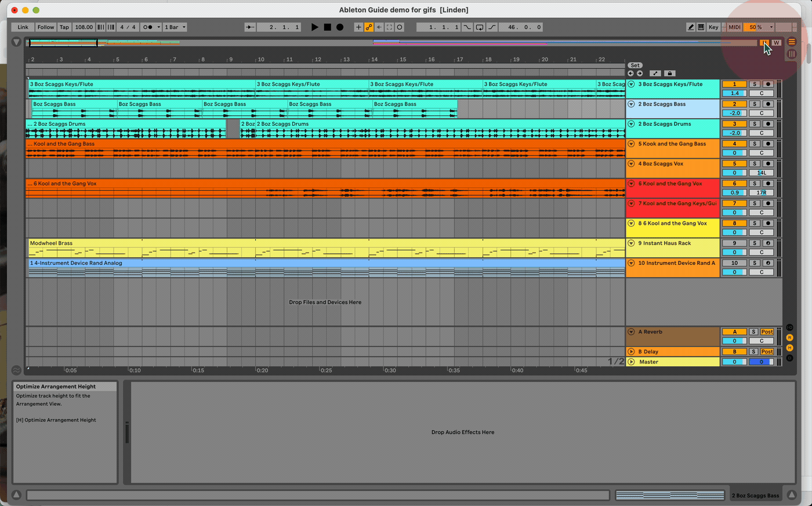Open the quantization 1 Bar dropdown
The width and height of the screenshot is (812, 506).
pos(175,27)
